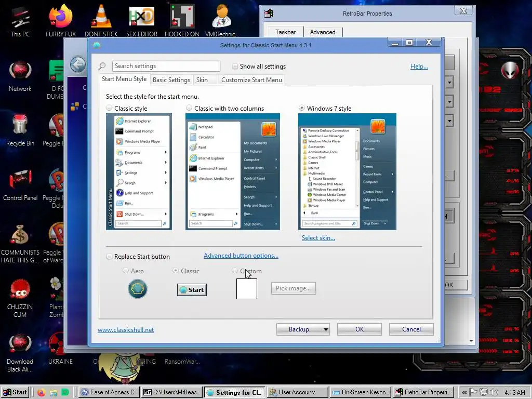Image resolution: width=532 pixels, height=399 pixels.
Task: Open second dropdown in RetroBar Properties window
Action: coord(449,101)
